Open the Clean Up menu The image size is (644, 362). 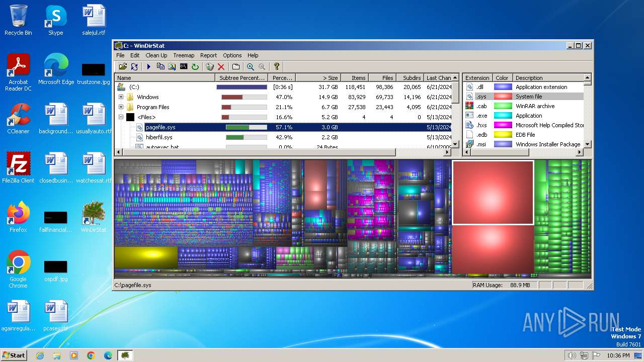pos(156,55)
